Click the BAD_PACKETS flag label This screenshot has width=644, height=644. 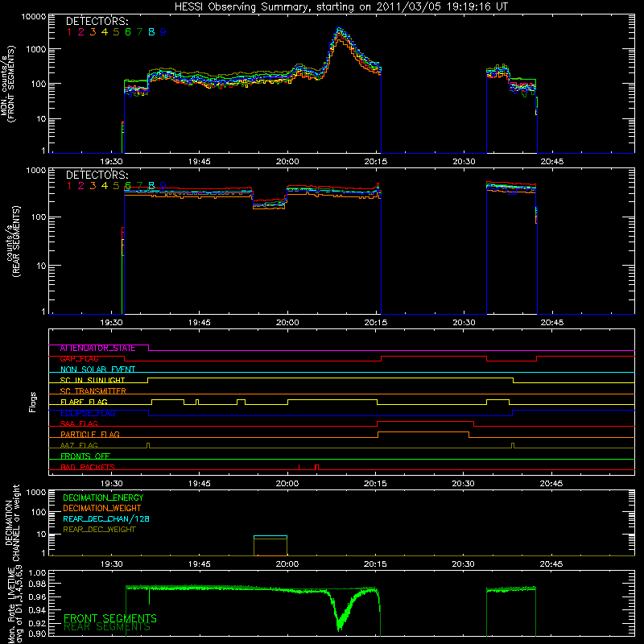tap(88, 468)
